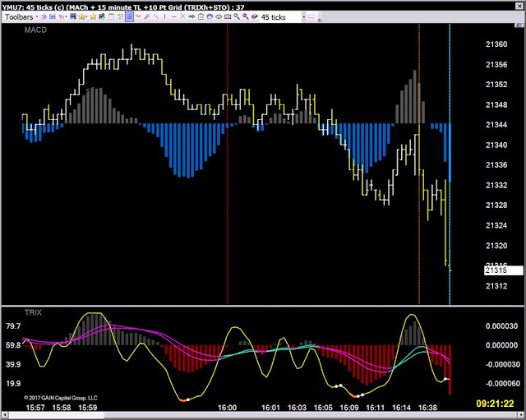The width and height of the screenshot is (526, 420).
Task: Select the ellipse drawing tool
Action: (219, 16)
